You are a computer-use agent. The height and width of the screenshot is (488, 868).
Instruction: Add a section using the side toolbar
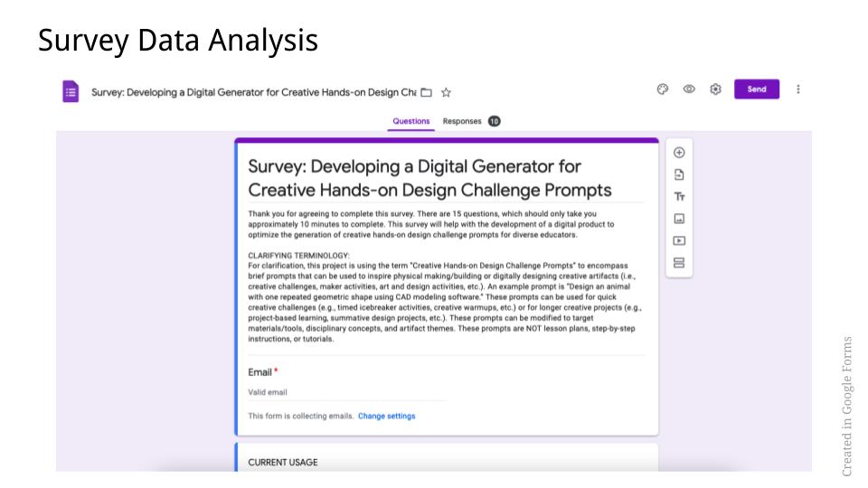[x=679, y=263]
